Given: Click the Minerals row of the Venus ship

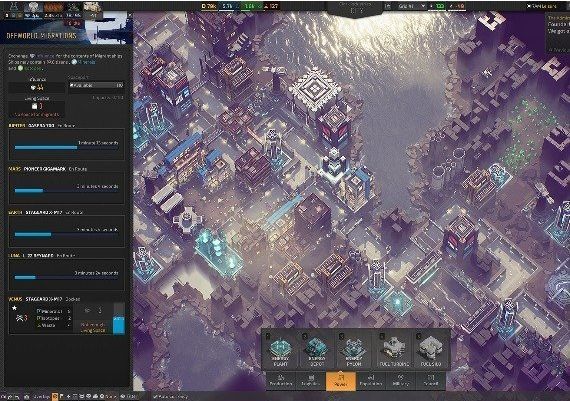Looking at the screenshot, I should 54,311.
